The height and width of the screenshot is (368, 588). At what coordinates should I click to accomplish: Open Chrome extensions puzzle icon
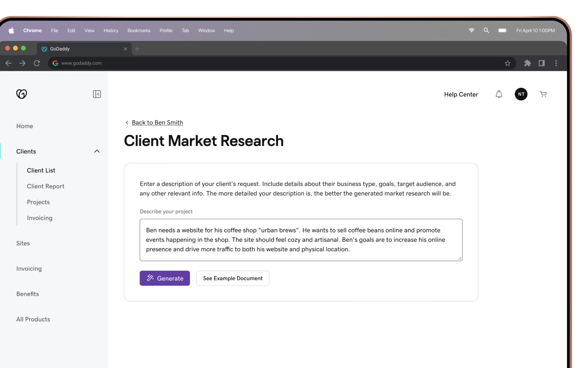pyautogui.click(x=527, y=63)
